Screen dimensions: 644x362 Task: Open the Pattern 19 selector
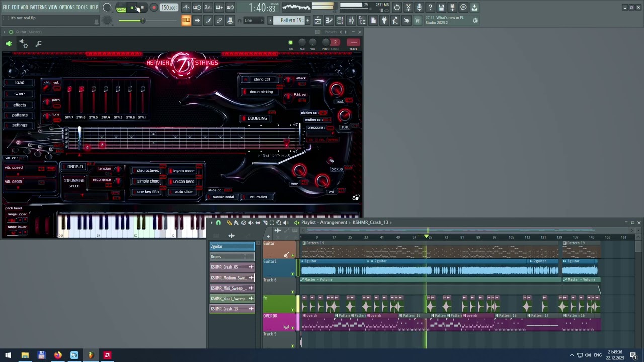pyautogui.click(x=291, y=20)
